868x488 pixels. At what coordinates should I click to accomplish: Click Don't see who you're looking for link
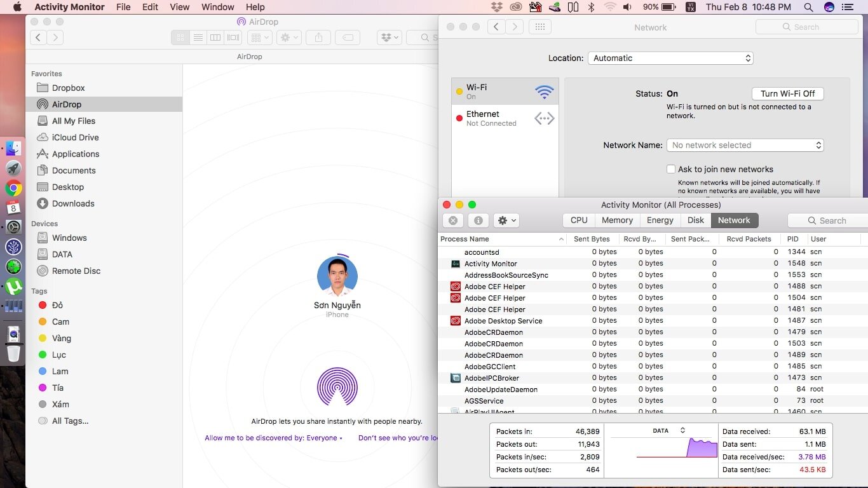(x=398, y=438)
